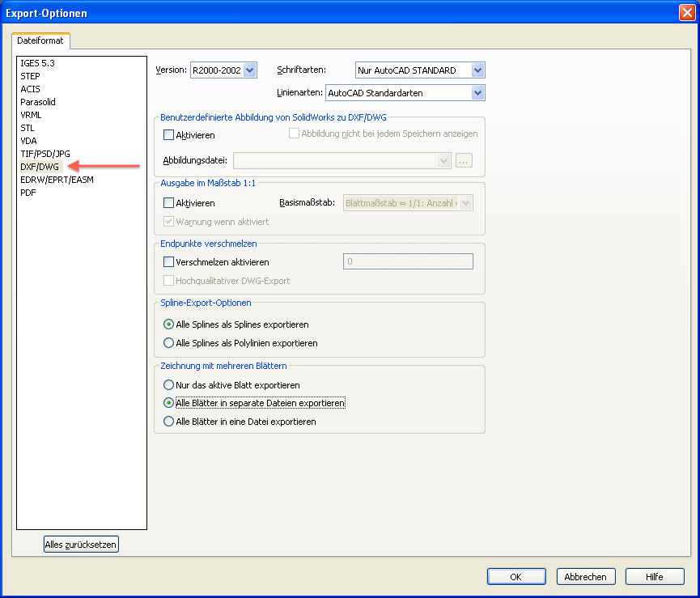Select Alle Splines als Polylinien exportieren
This screenshot has width=700, height=598.
tap(169, 343)
